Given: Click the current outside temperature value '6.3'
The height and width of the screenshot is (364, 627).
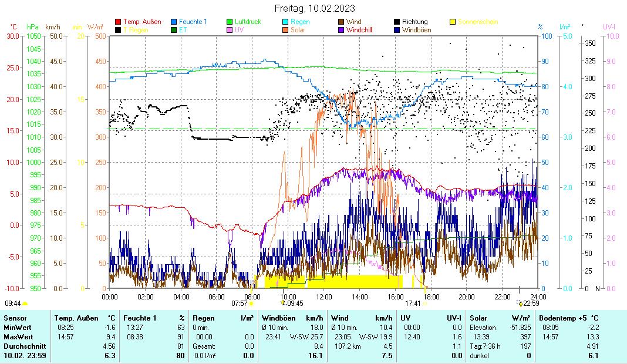Looking at the screenshot, I should 110,356.
